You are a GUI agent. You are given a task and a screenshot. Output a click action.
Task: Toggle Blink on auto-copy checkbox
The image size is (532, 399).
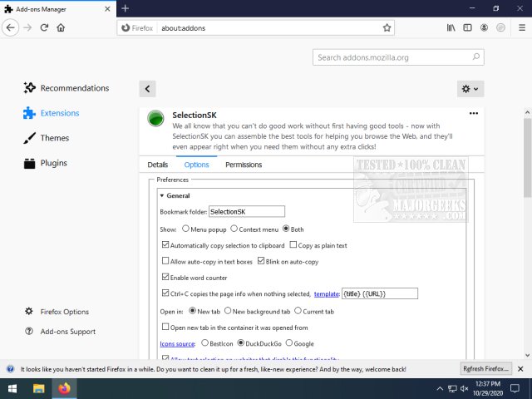(x=261, y=260)
